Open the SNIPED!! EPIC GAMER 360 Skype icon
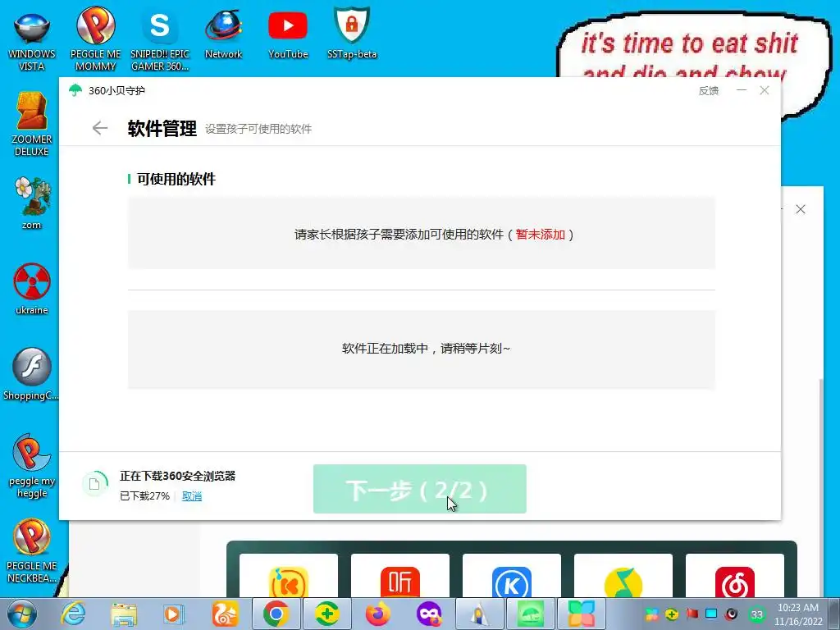This screenshot has height=630, width=840. point(160,40)
